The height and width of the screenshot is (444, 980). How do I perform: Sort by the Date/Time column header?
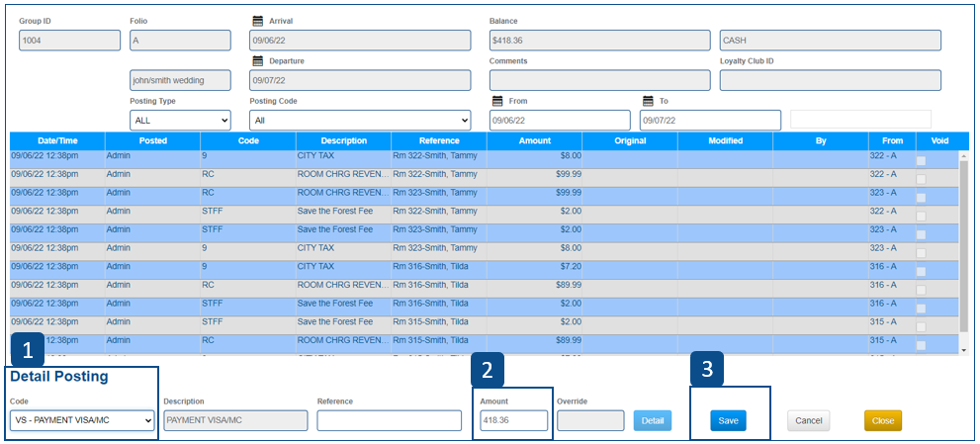(57, 140)
